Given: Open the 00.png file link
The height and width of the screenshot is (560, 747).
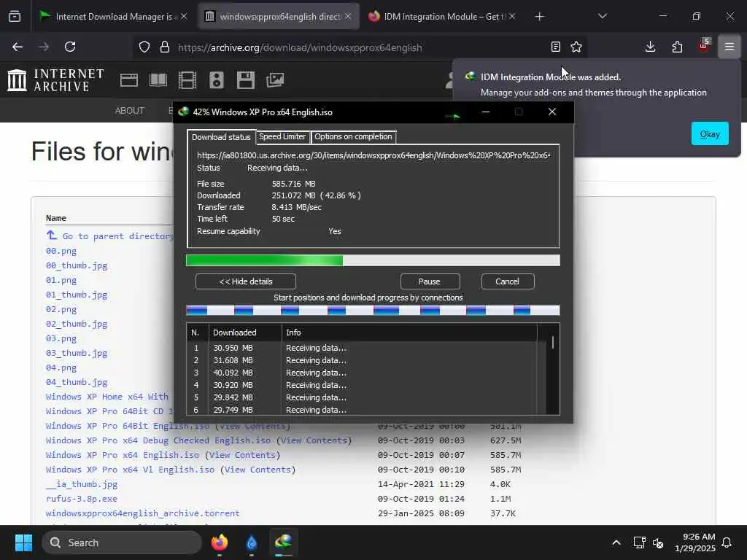Looking at the screenshot, I should click(61, 251).
